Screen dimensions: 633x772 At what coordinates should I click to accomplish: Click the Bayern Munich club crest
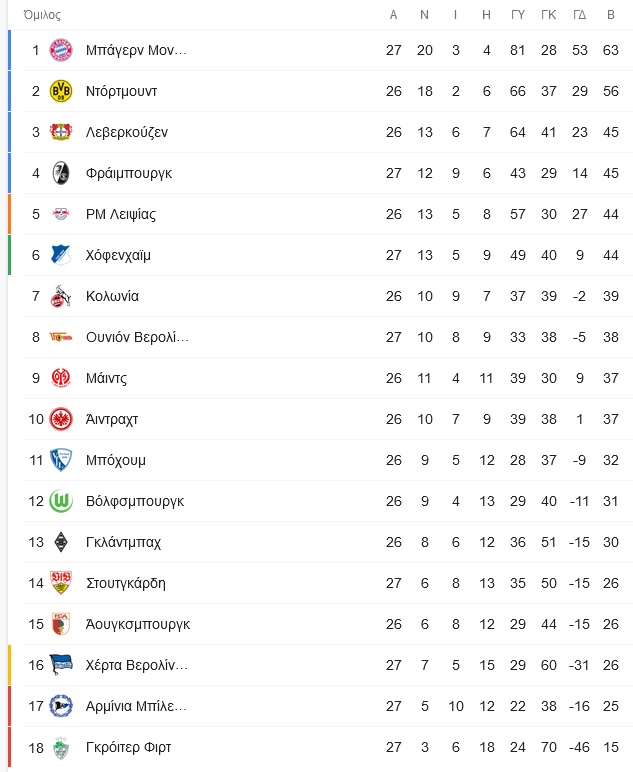point(61,50)
